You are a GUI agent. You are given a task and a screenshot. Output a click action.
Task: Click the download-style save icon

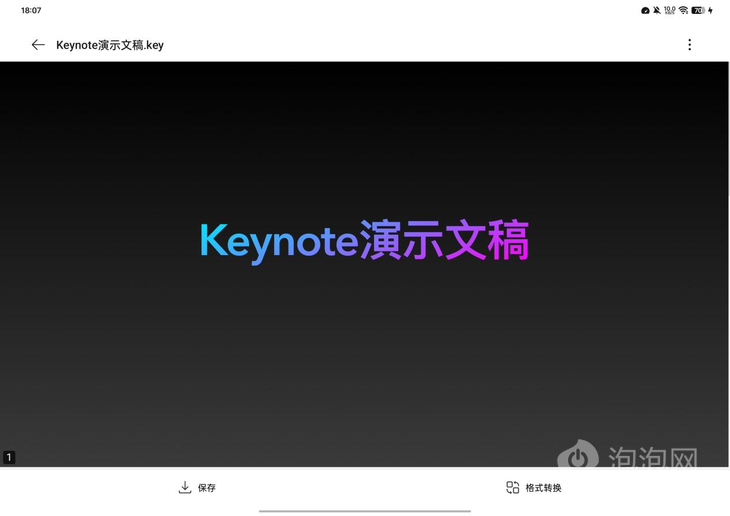point(185,487)
